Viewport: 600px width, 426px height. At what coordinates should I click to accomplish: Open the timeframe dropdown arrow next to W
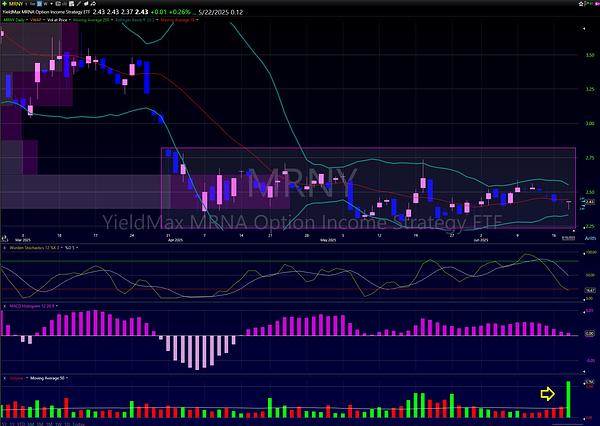click(52, 4)
